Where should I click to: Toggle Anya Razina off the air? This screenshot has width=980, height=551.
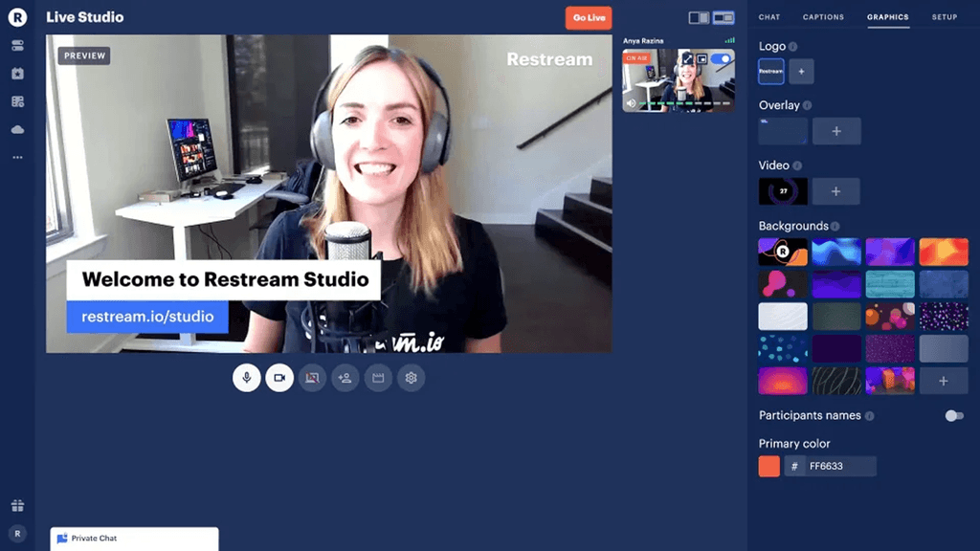point(721,57)
